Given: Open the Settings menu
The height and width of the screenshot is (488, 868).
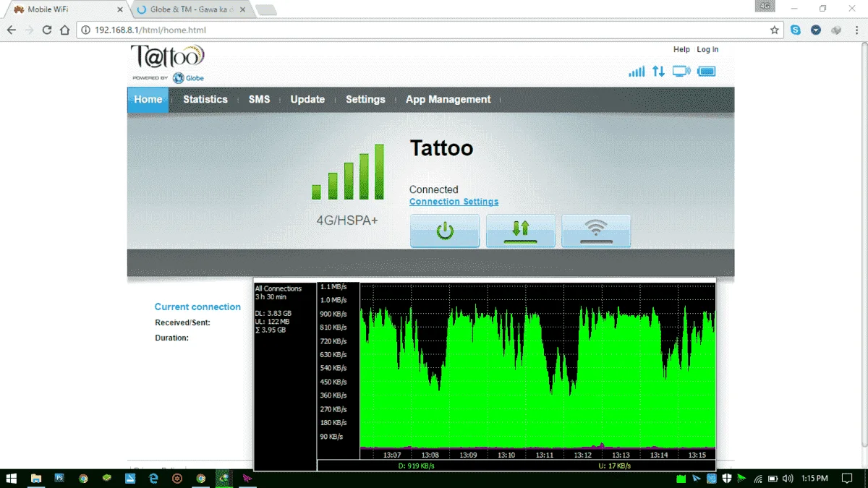Looking at the screenshot, I should (x=365, y=100).
